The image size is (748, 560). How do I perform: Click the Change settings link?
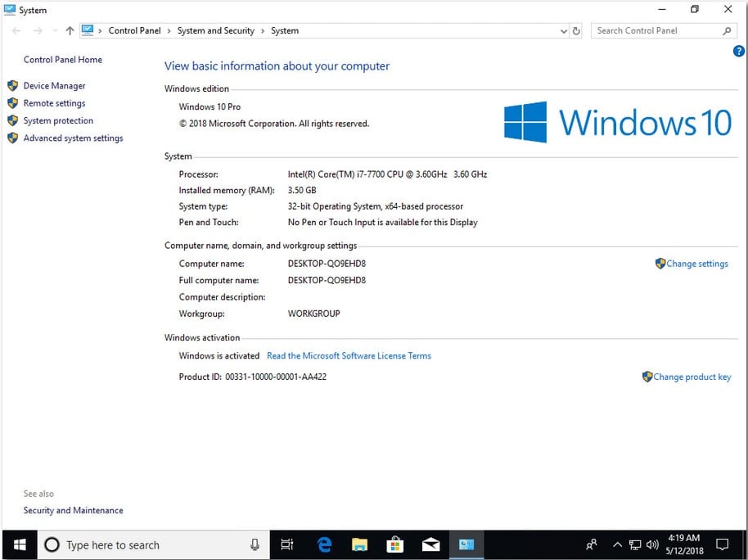697,264
